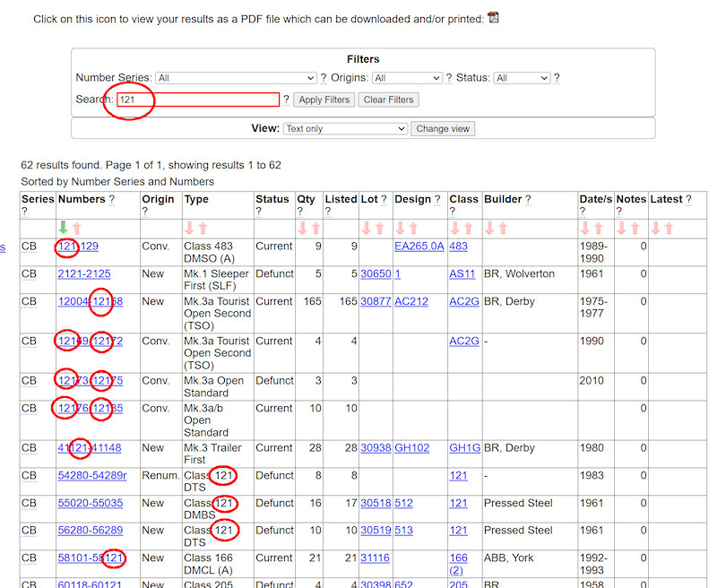Sort Notes column descending arrow

[622, 229]
